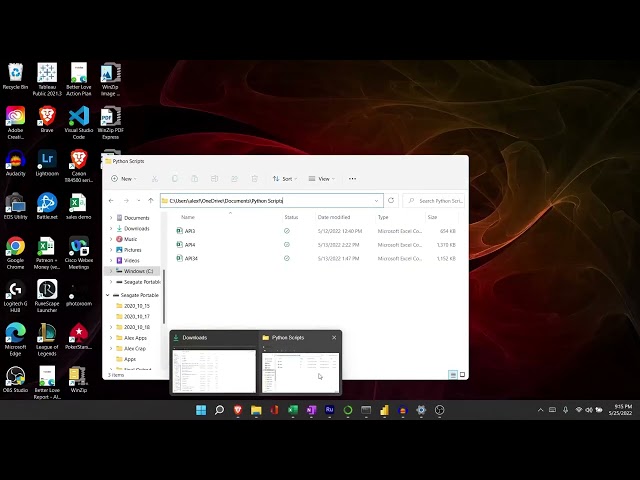Open taskbar Search magnifier

click(x=219, y=410)
